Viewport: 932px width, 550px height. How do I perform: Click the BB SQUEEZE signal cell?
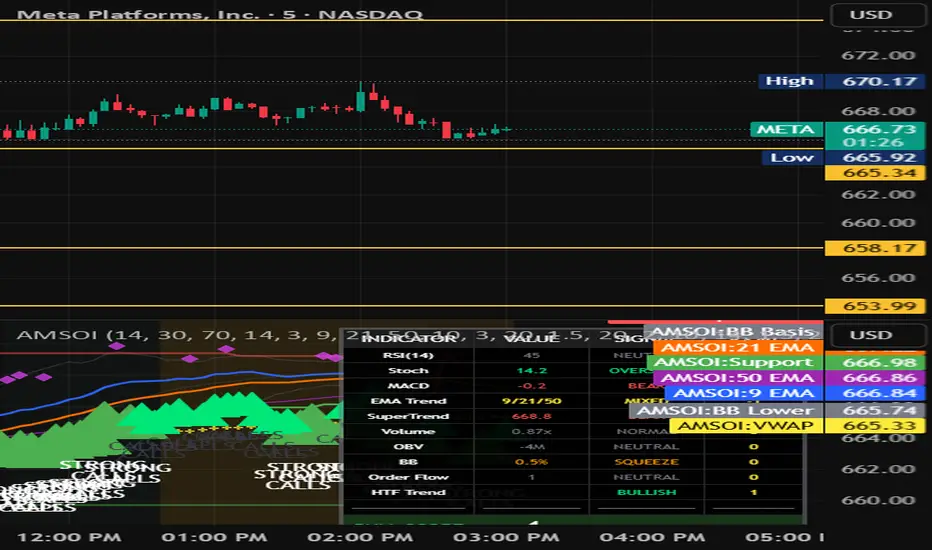click(x=647, y=462)
